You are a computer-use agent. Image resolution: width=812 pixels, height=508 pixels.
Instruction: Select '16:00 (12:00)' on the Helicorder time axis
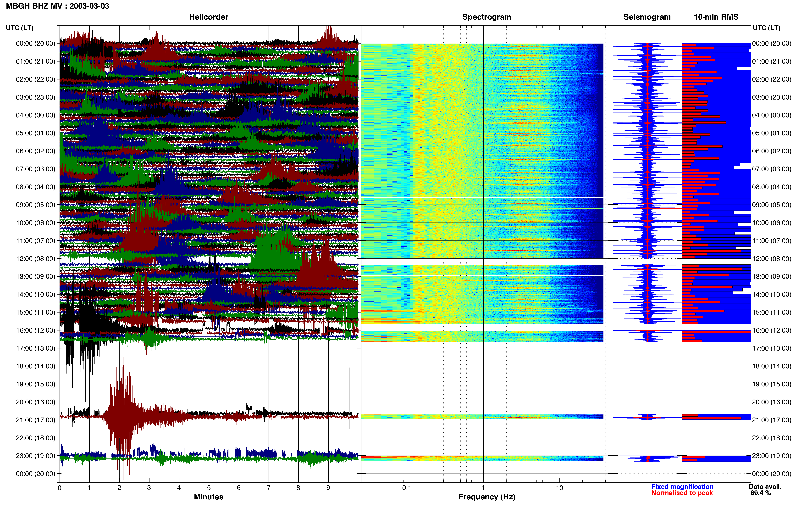(36, 330)
